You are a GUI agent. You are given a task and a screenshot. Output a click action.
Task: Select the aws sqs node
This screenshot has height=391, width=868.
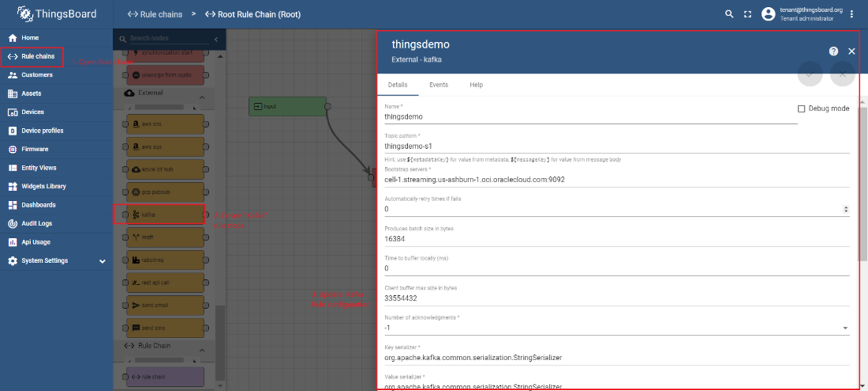click(165, 146)
